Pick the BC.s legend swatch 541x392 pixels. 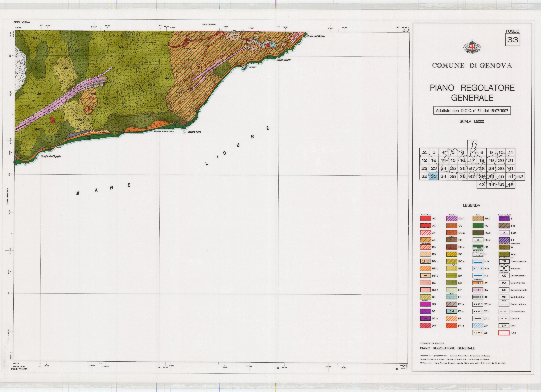426,290
